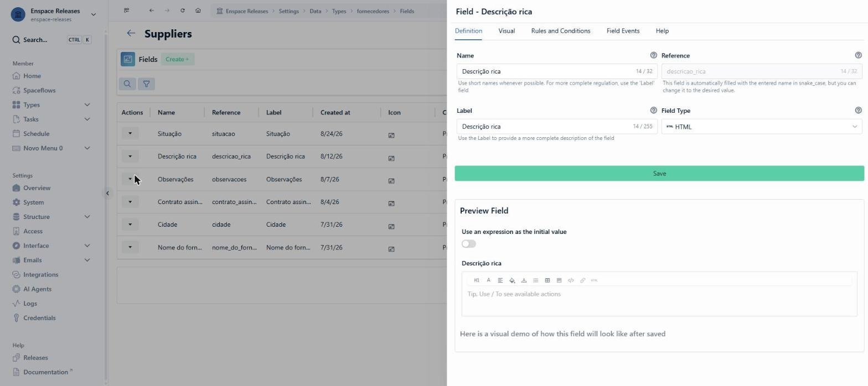Reload page with top bar refresh icon
The image size is (868, 386).
(182, 11)
